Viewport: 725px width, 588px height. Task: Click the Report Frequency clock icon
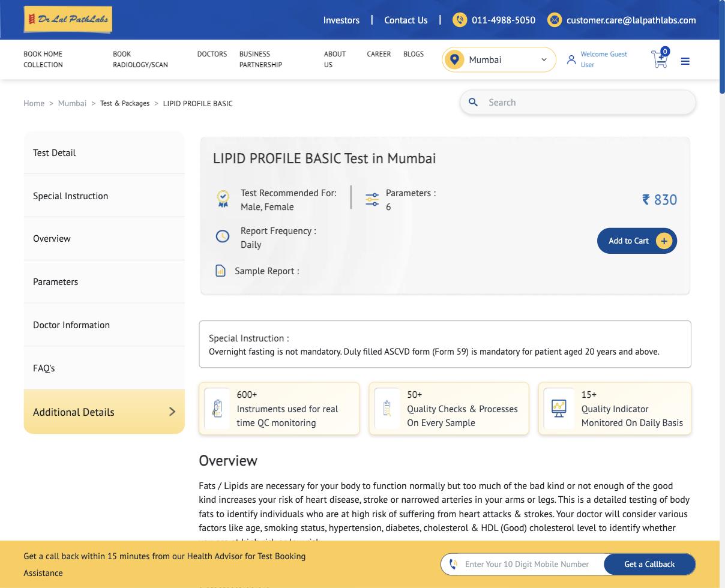click(222, 236)
